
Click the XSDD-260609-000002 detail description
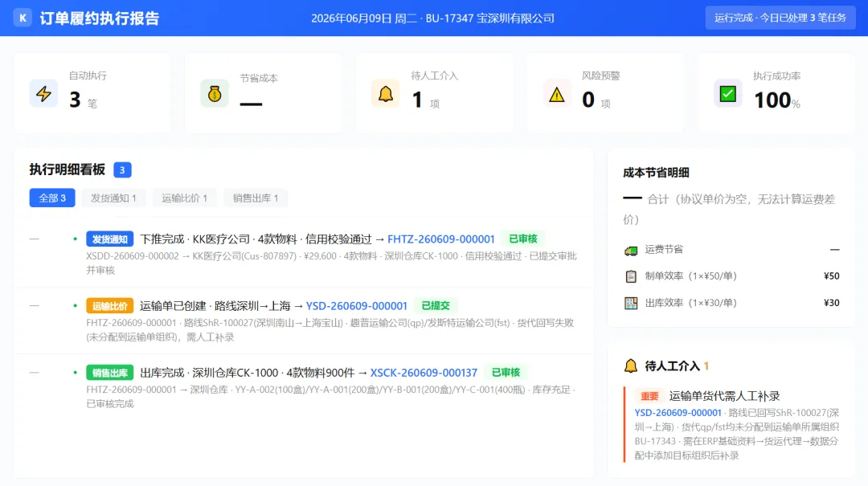pos(331,263)
